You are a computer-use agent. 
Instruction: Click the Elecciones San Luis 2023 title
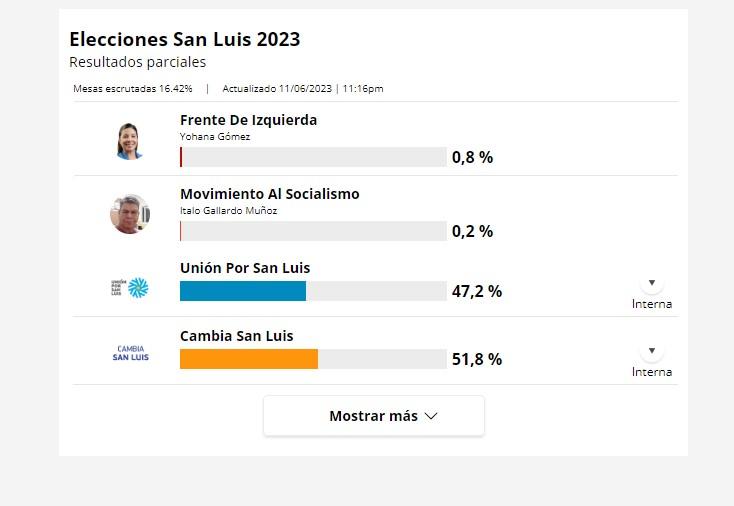(184, 40)
